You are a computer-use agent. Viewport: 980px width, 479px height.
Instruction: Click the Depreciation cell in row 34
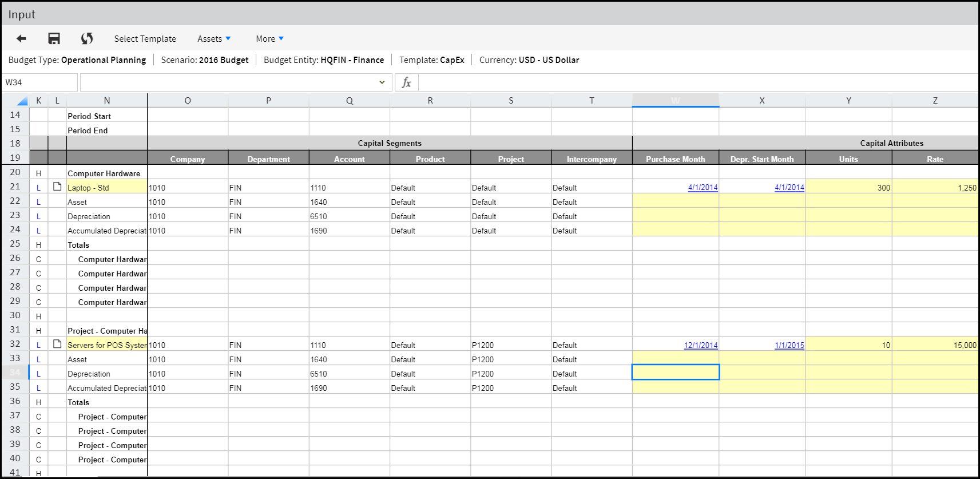click(x=107, y=373)
